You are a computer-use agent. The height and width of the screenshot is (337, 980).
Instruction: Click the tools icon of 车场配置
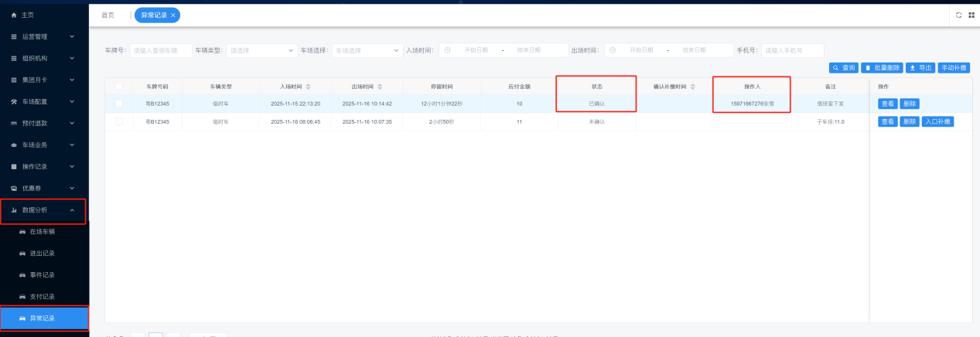tap(14, 102)
